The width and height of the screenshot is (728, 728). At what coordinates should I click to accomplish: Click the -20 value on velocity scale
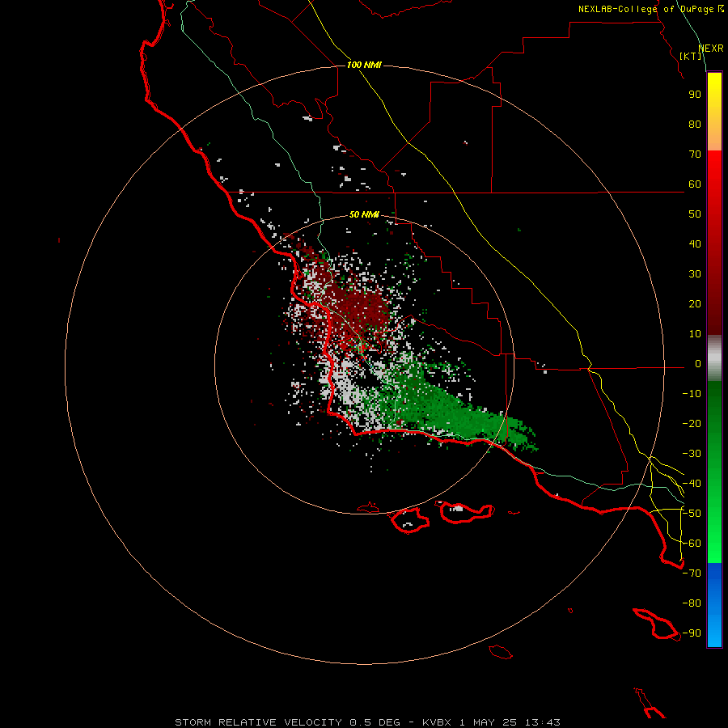point(692,424)
